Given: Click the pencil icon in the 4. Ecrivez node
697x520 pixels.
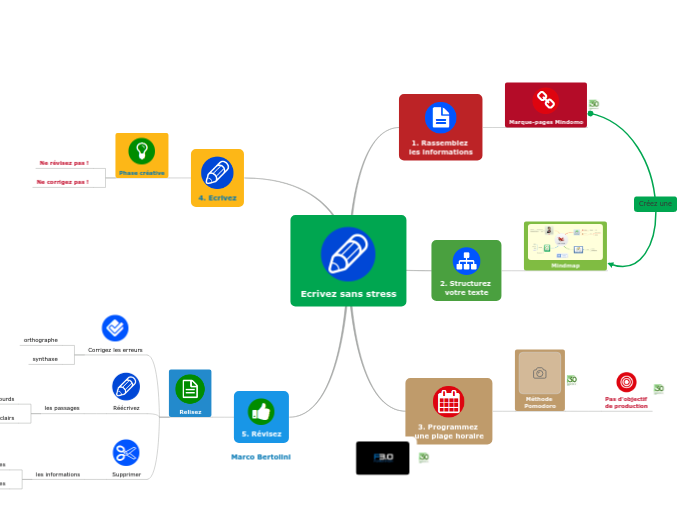Looking at the screenshot, I should [x=217, y=172].
